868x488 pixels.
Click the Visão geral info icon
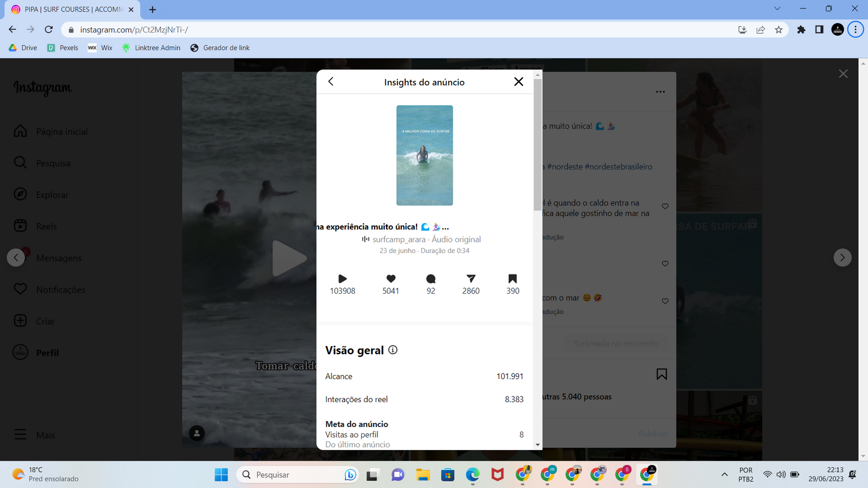pyautogui.click(x=393, y=350)
